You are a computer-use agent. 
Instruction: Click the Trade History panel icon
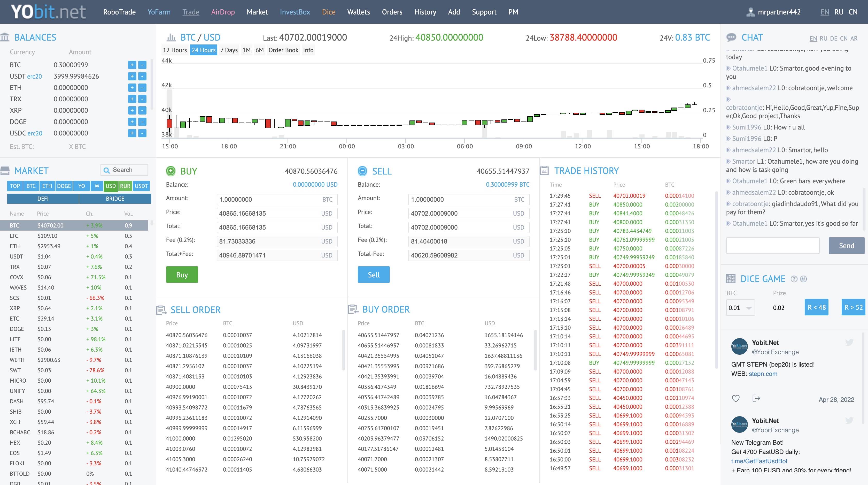[x=545, y=171]
